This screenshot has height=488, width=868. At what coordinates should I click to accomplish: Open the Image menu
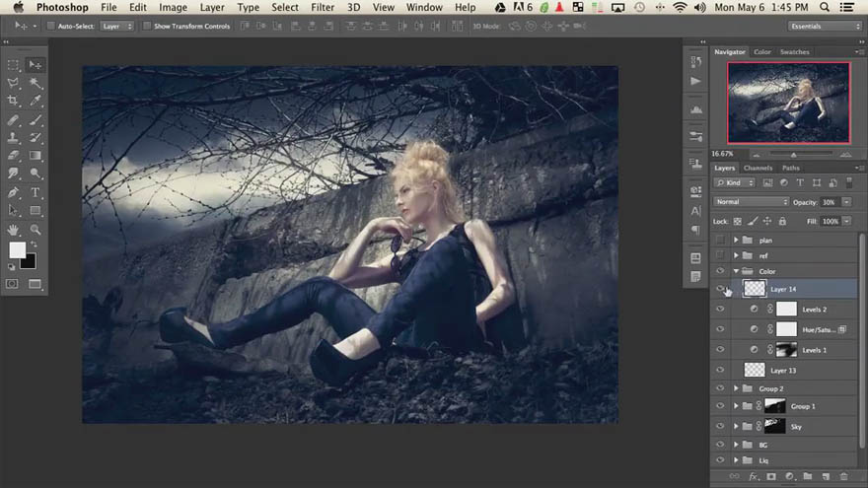pyautogui.click(x=173, y=7)
